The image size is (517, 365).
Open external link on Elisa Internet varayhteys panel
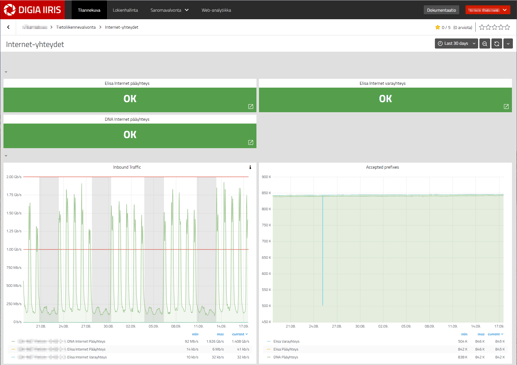[x=506, y=107]
